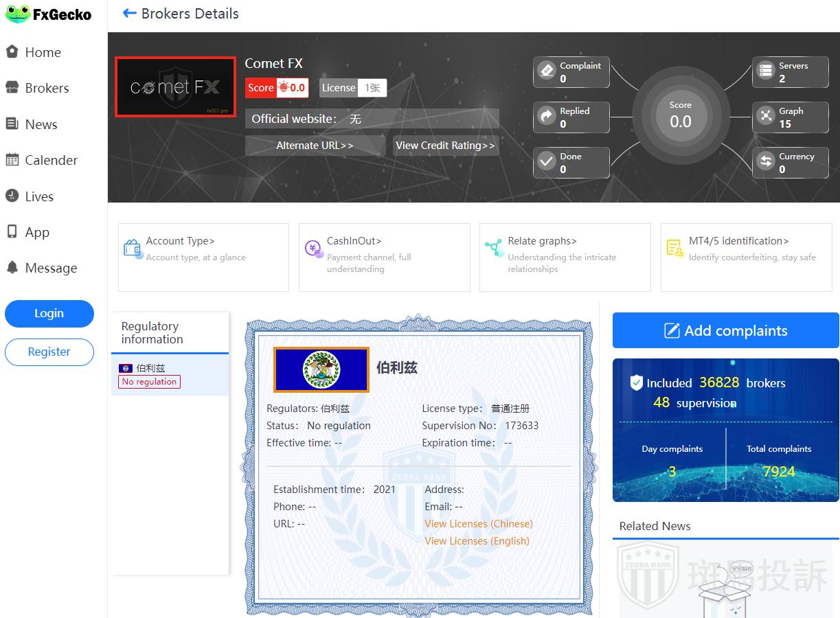Screen dimensions: 840x618
Task: Open View Licenses (English) link
Action: pyautogui.click(x=477, y=541)
